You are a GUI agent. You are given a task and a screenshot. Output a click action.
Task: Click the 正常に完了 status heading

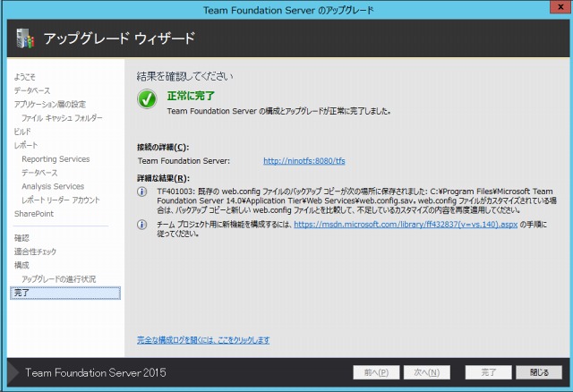click(x=191, y=96)
